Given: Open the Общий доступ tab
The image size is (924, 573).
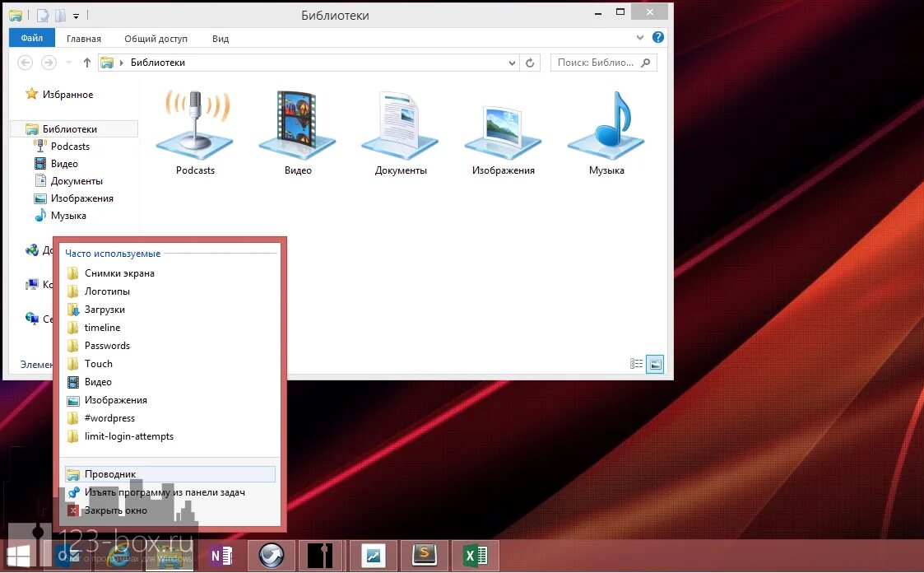Looking at the screenshot, I should click(x=156, y=38).
